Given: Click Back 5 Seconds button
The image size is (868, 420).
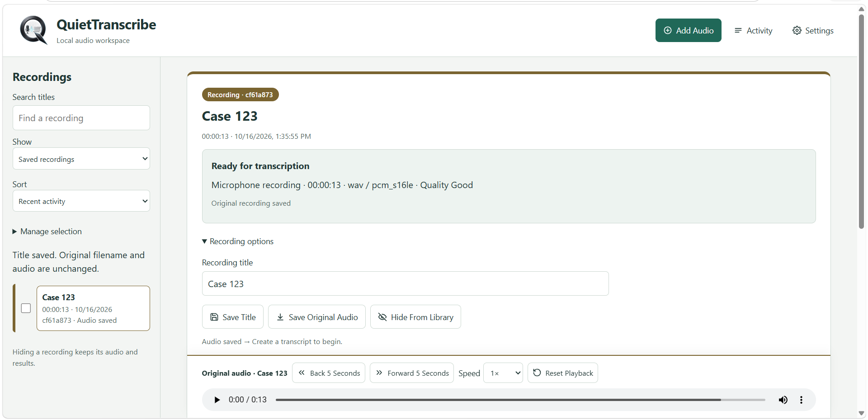Looking at the screenshot, I should point(329,373).
